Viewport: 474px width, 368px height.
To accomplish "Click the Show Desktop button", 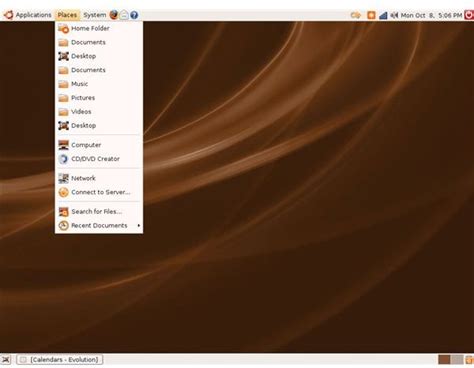I will click(6, 360).
